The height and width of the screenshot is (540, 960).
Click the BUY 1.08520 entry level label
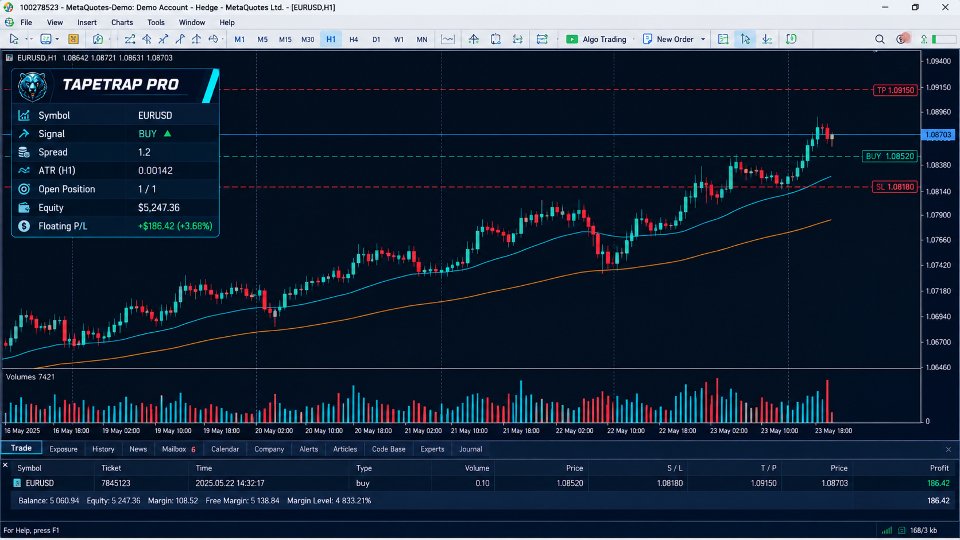(890, 156)
